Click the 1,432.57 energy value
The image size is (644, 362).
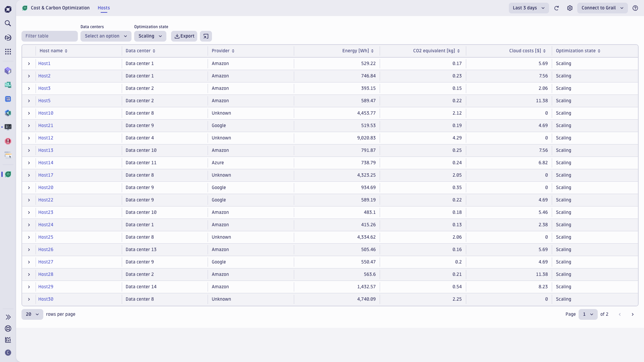366,287
